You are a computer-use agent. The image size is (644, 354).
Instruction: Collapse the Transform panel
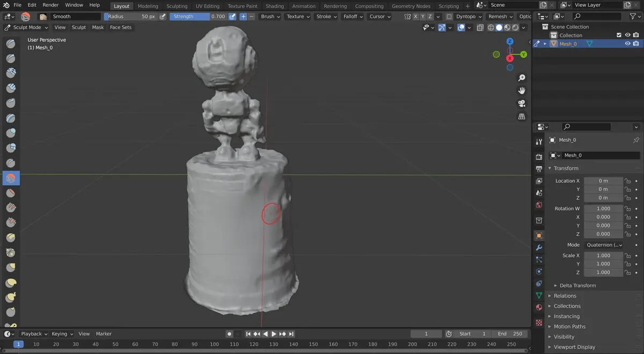566,168
